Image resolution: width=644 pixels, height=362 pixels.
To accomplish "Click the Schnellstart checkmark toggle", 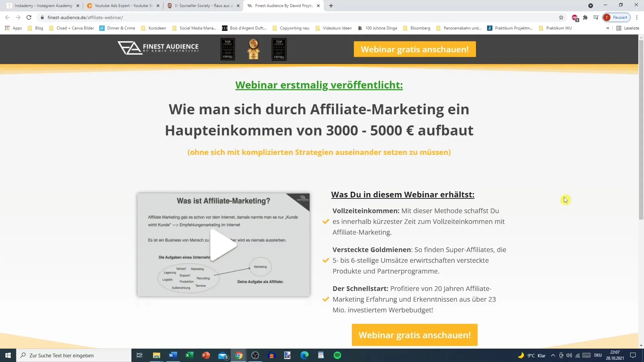I will coord(326,299).
